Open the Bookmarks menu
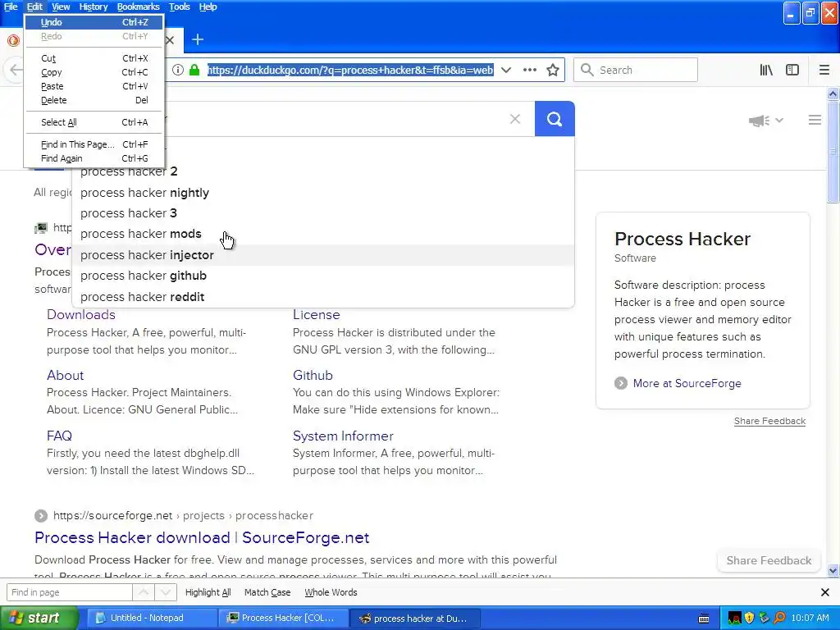Screen dimensions: 840x630 pos(138,7)
